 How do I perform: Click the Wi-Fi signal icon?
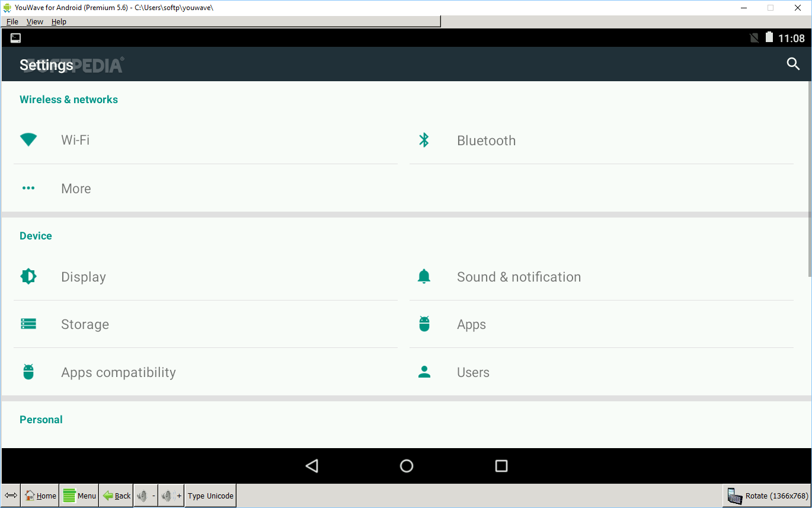coord(28,140)
